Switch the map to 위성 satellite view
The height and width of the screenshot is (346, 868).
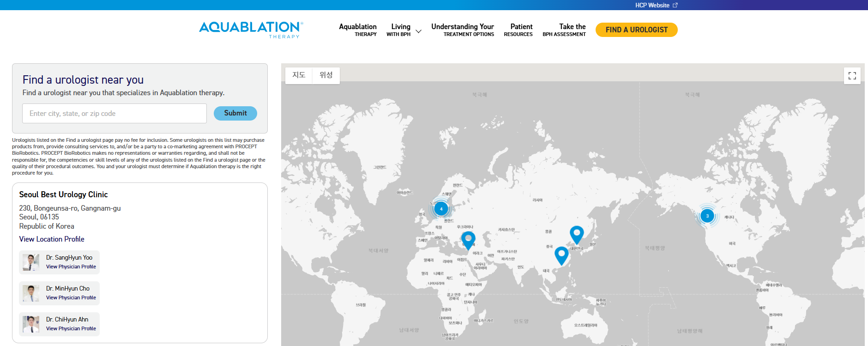point(326,75)
